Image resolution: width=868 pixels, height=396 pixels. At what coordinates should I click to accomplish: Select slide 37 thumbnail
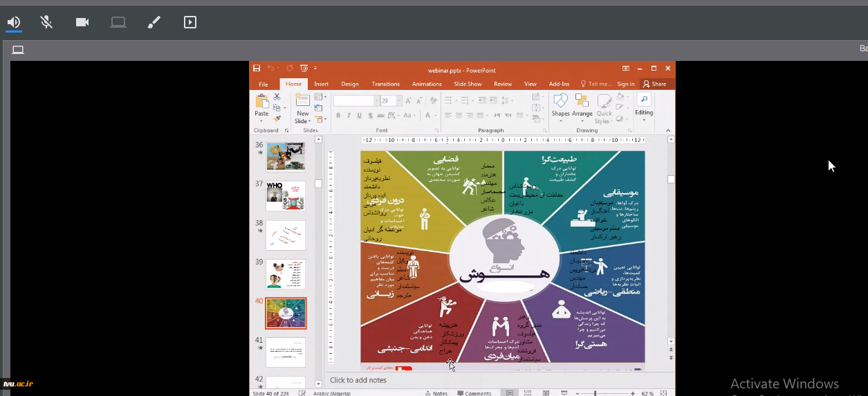[286, 196]
